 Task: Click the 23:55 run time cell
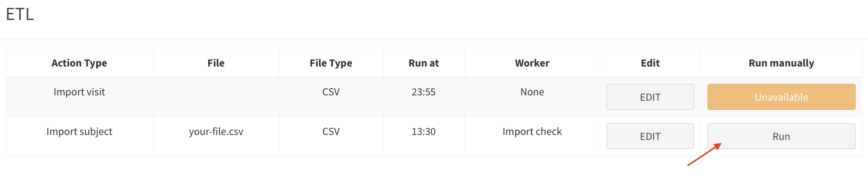[x=424, y=92]
